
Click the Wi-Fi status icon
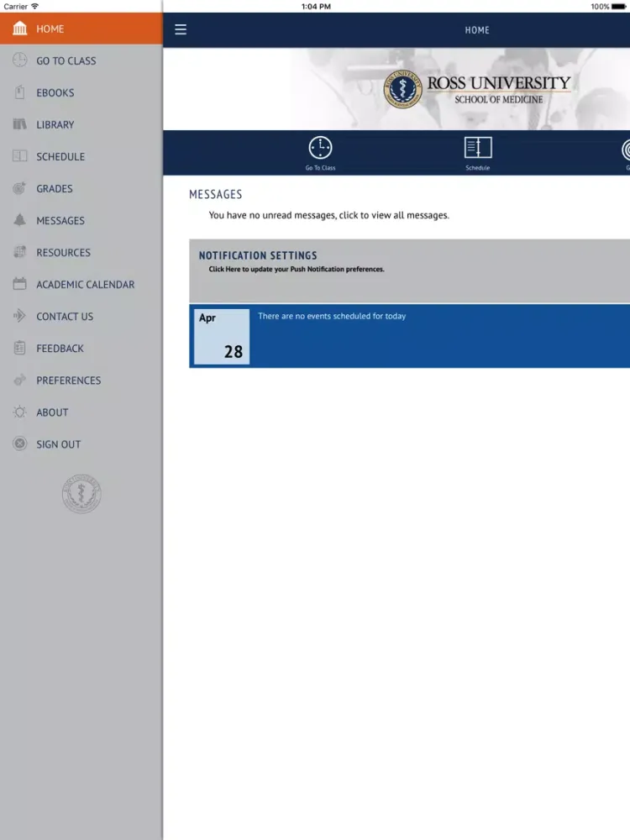(34, 7)
